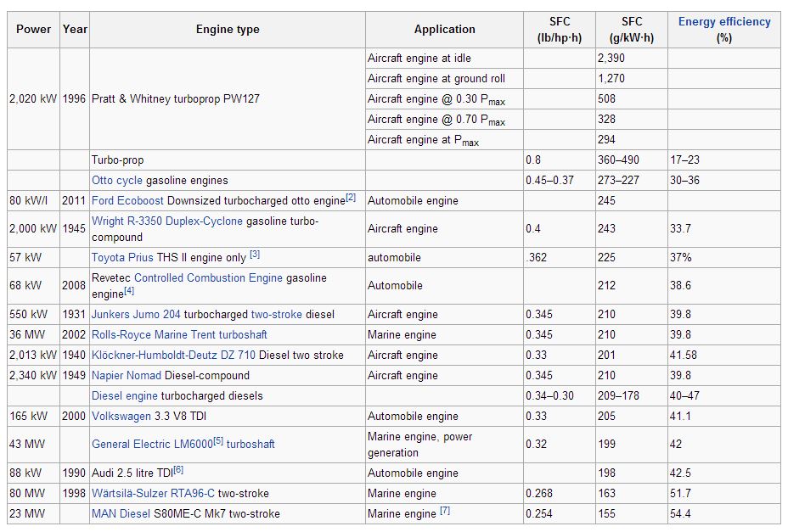Select Aircraft engine @ 0.70 Pmax cell

pos(444,120)
